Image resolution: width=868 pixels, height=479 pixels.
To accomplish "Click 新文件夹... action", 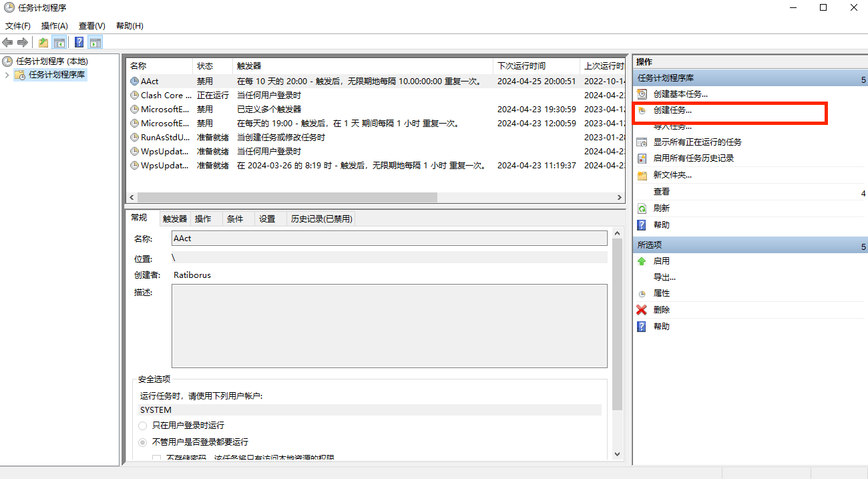I will tap(672, 175).
